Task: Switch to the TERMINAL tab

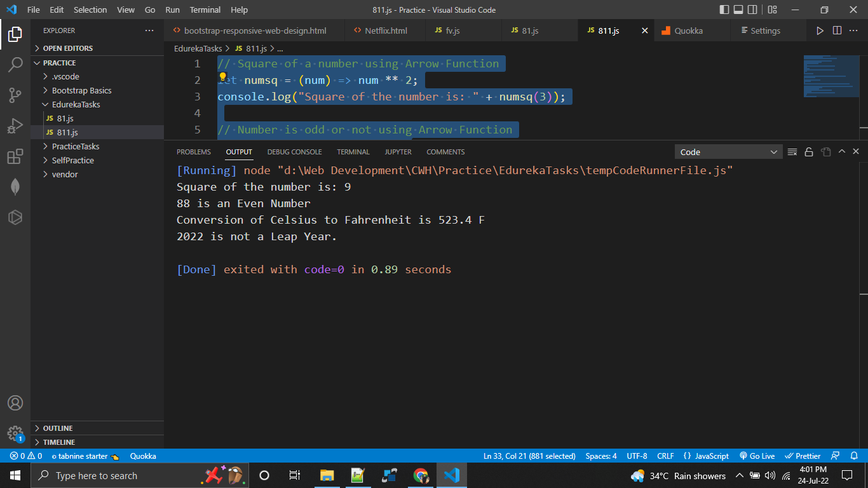Action: (353, 152)
